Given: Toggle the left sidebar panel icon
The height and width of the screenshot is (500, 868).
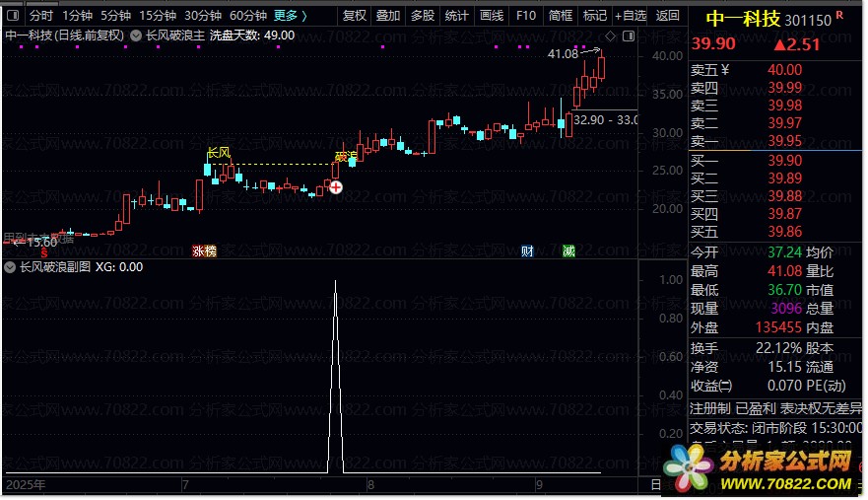Looking at the screenshot, I should [13, 16].
